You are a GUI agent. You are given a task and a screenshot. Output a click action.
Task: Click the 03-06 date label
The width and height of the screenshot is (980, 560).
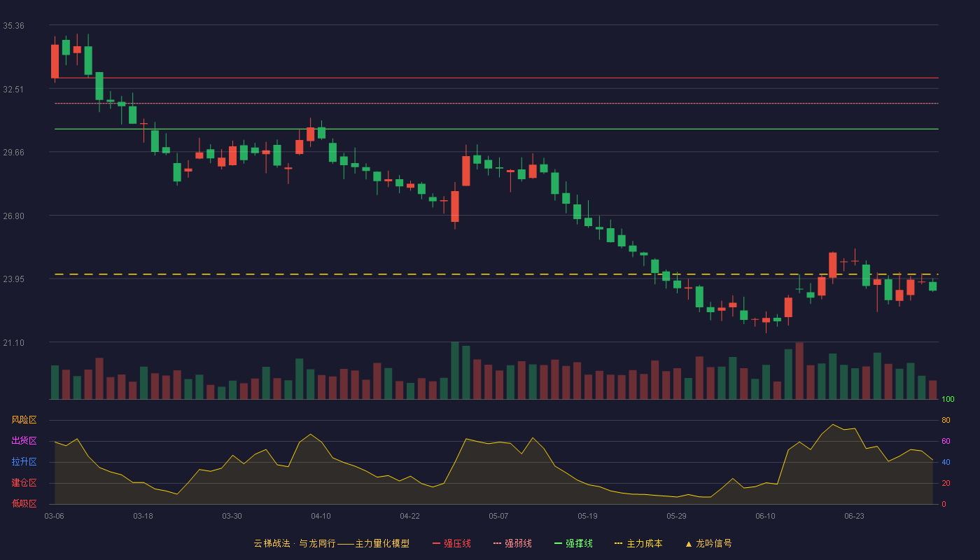[54, 516]
